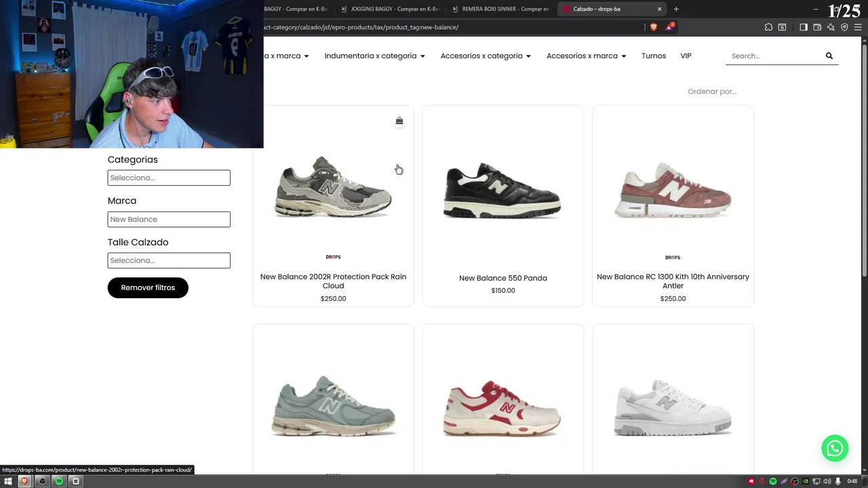The image size is (868, 488).
Task: Click the $150.00 price of 550 Panda
Action: (503, 290)
